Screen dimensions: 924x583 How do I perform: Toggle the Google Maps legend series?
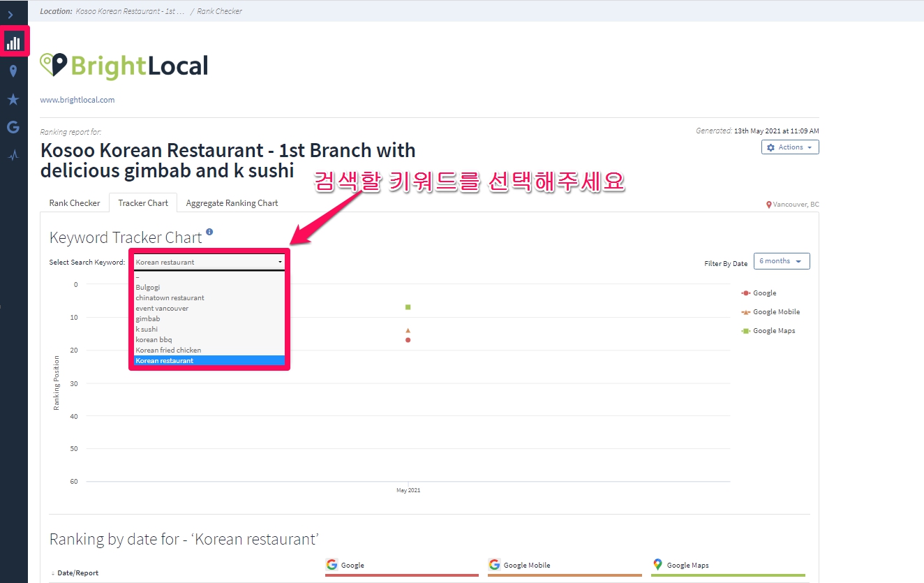pos(768,331)
